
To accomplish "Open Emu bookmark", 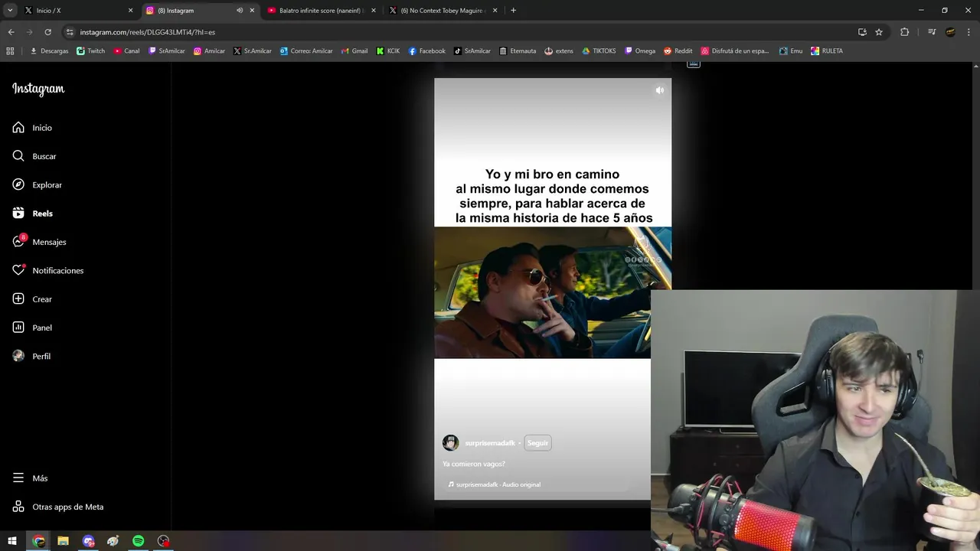I will (x=791, y=51).
